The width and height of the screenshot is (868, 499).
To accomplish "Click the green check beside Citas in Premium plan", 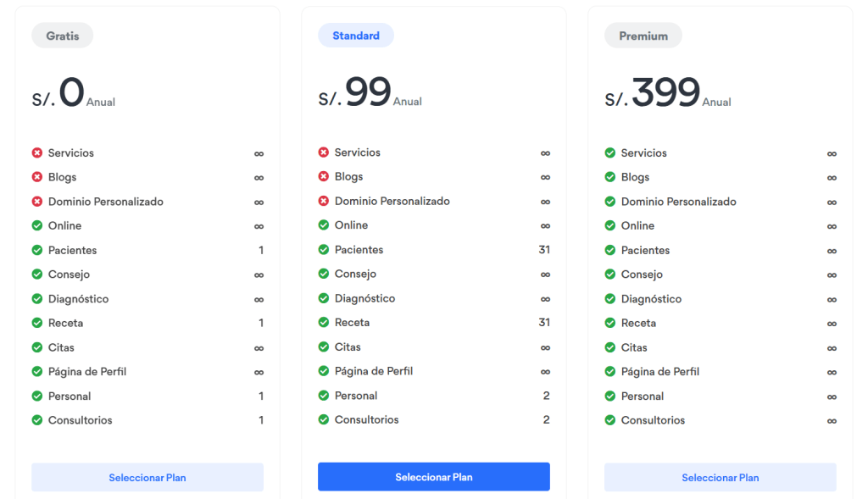I will coord(611,347).
